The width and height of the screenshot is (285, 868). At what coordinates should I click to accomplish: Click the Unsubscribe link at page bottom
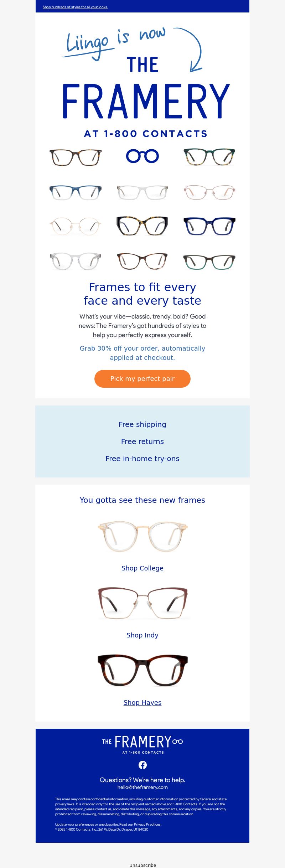(x=142, y=865)
